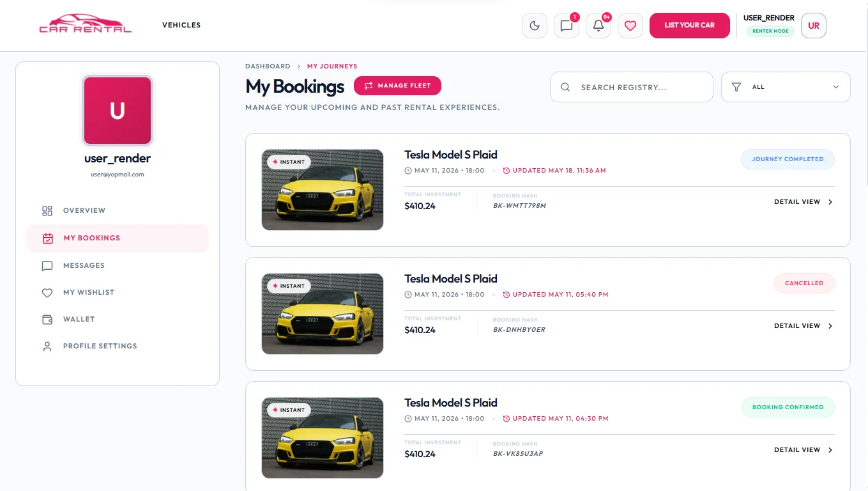Click the car thumbnail of the Booking Confirmed booking
Viewport: 868px width, 491px height.
click(323, 438)
